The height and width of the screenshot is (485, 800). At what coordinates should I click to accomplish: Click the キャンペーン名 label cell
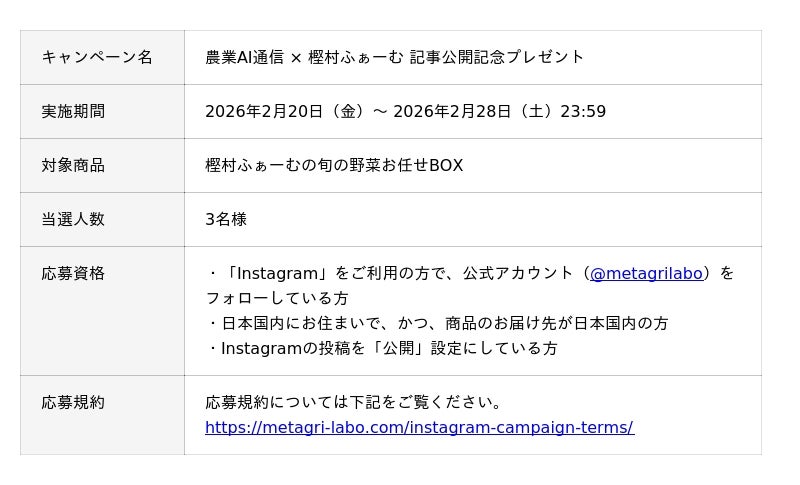tap(97, 57)
